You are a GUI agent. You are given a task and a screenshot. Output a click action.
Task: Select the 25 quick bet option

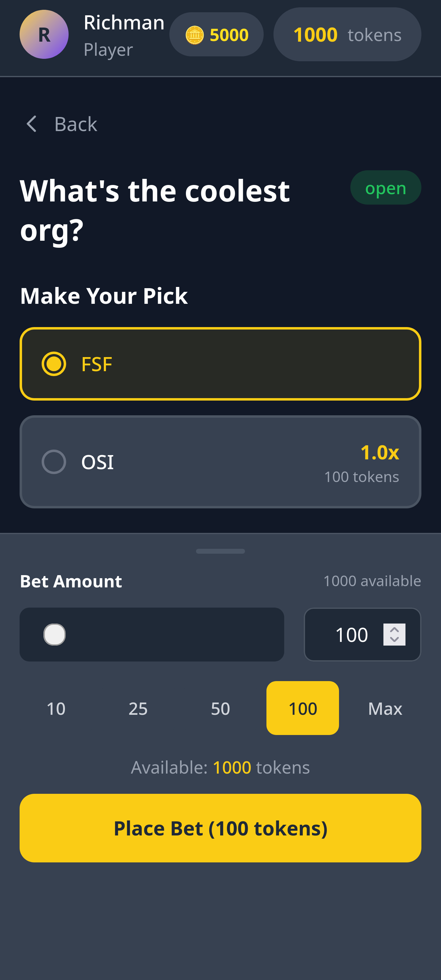138,708
